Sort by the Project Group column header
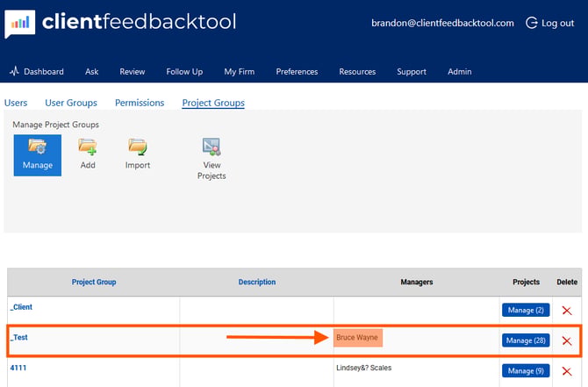 point(94,282)
